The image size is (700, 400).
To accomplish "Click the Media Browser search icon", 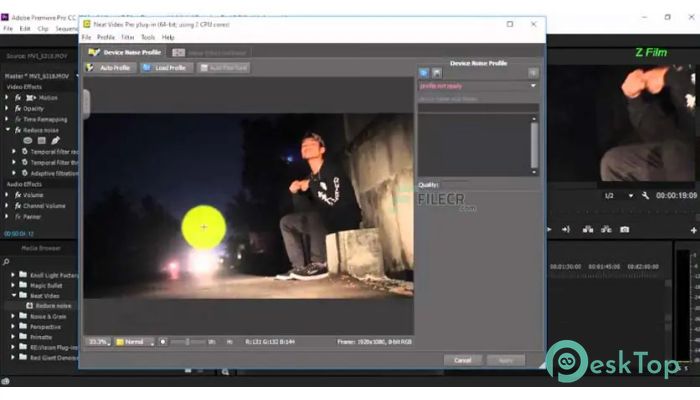I will click(x=6, y=262).
